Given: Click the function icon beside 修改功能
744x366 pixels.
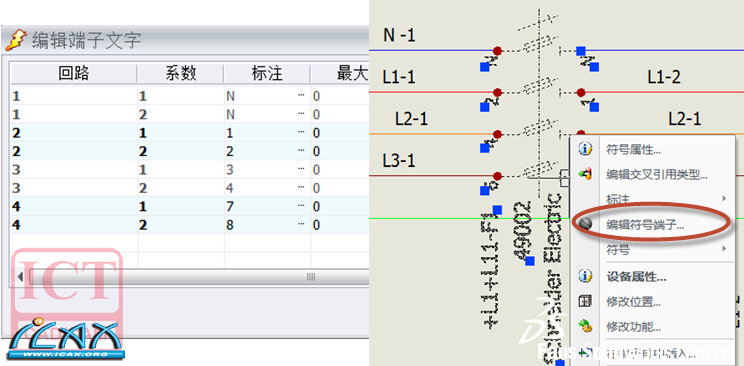Looking at the screenshot, I should tap(586, 327).
